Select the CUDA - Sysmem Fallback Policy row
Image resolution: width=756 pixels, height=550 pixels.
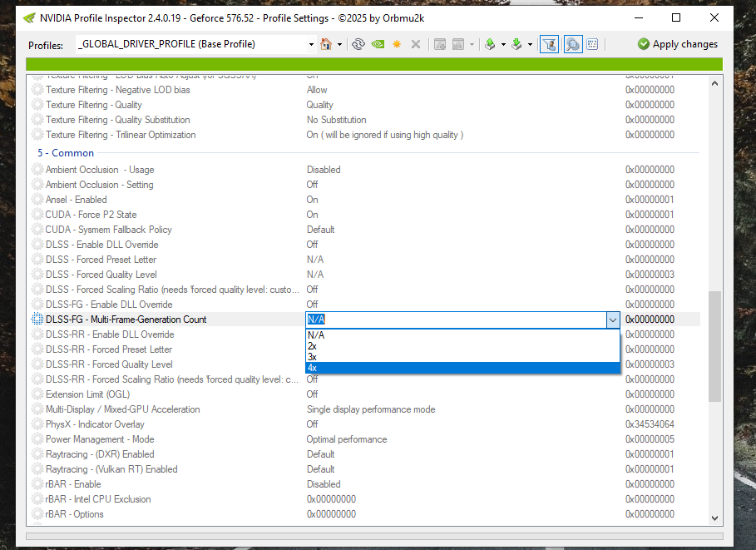coord(363,230)
